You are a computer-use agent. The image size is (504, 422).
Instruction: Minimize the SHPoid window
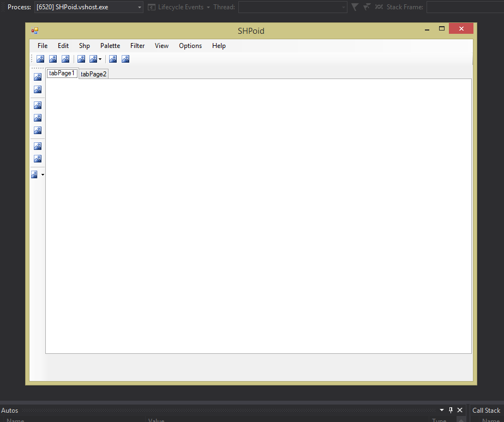pos(427,29)
